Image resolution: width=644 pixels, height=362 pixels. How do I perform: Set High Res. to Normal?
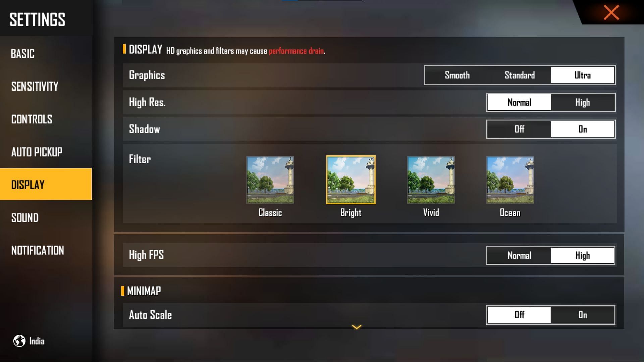pyautogui.click(x=519, y=102)
